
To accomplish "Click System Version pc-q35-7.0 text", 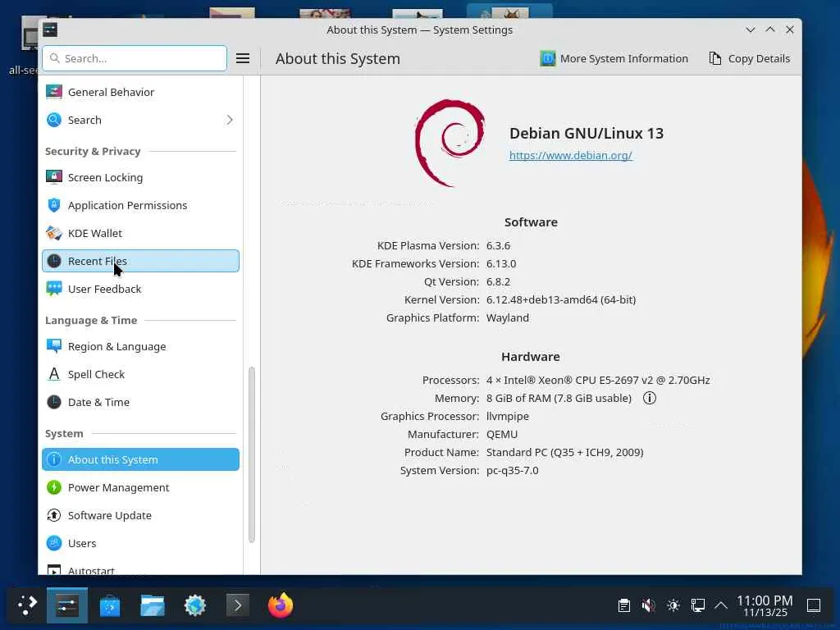I will [x=512, y=470].
